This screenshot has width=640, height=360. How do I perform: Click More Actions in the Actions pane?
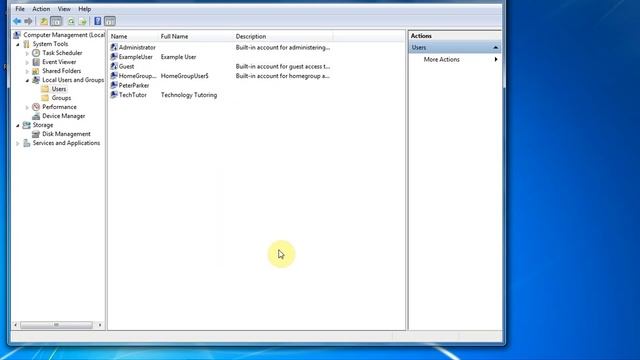[442, 60]
